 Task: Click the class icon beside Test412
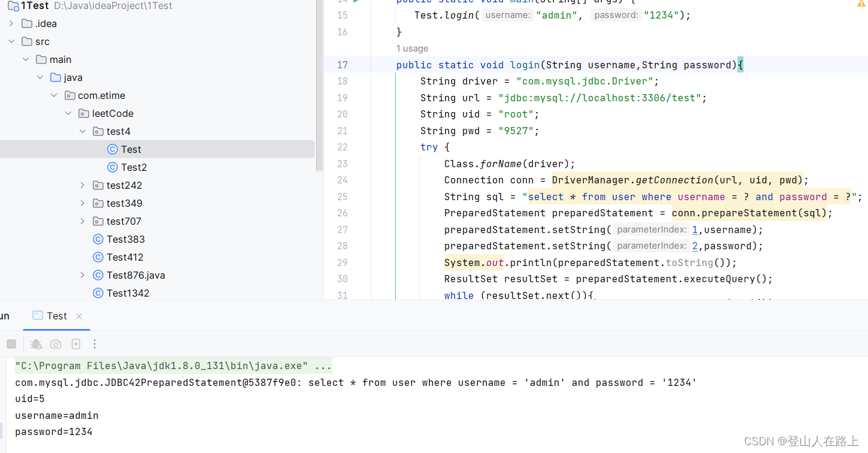[98, 257]
